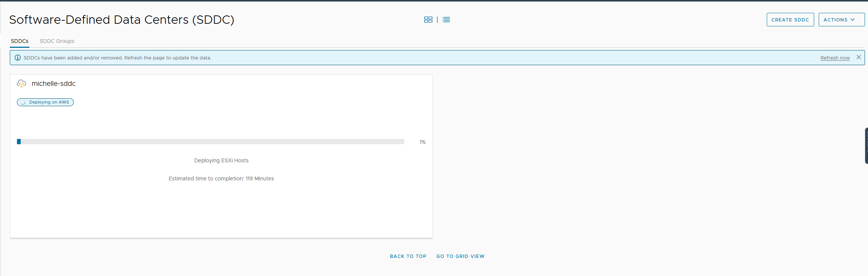Viewport: 868px width, 276px height.
Task: Click the Refresh now link
Action: coord(835,58)
